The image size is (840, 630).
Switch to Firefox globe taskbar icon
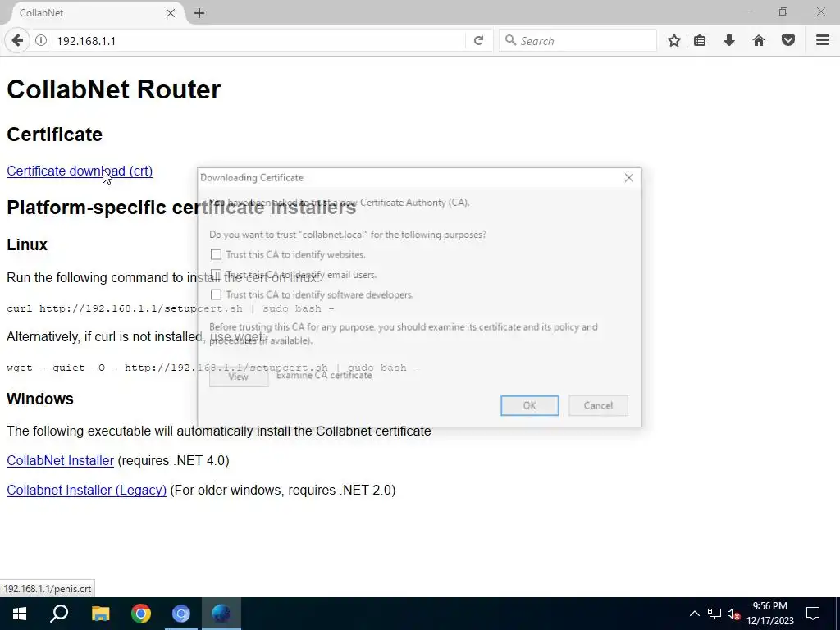pos(221,614)
